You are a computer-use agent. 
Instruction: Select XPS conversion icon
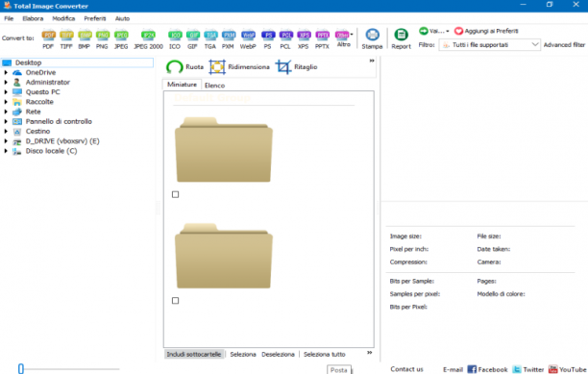(x=304, y=39)
